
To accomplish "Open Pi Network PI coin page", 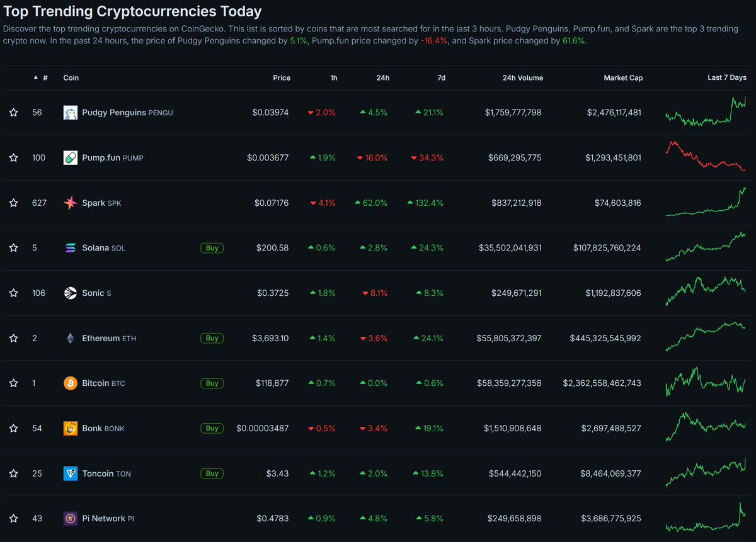I will click(x=108, y=519).
